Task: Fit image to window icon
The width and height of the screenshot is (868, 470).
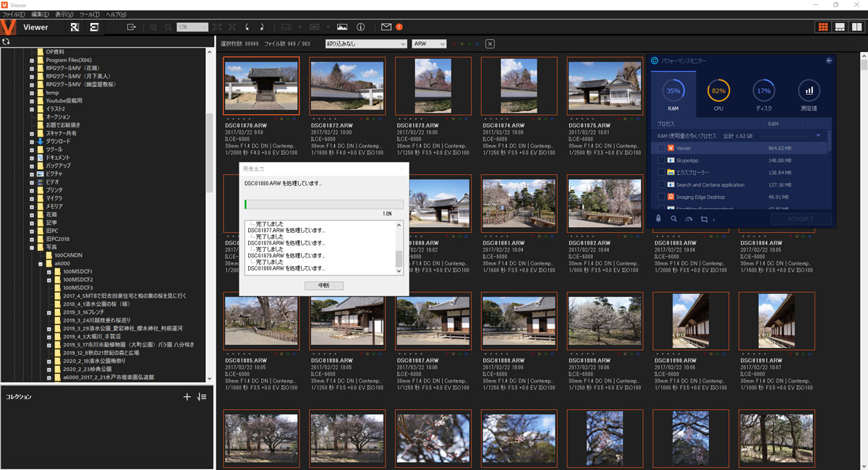Action: pos(216,27)
